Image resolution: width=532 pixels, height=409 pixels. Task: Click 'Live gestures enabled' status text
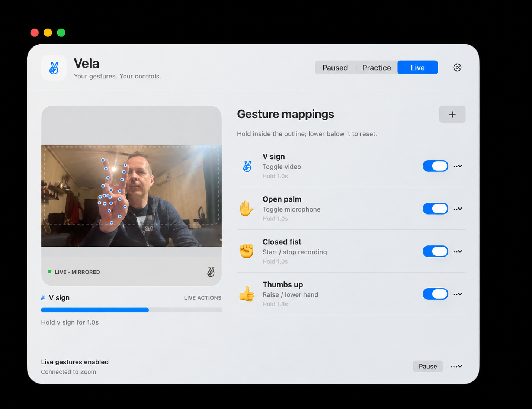click(x=75, y=362)
